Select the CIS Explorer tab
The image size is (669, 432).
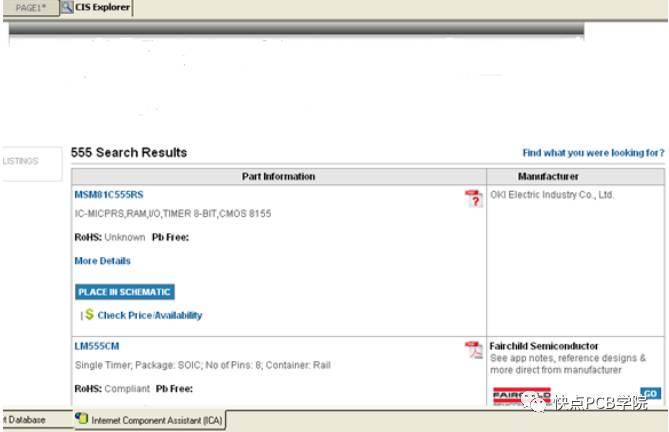pyautogui.click(x=96, y=8)
